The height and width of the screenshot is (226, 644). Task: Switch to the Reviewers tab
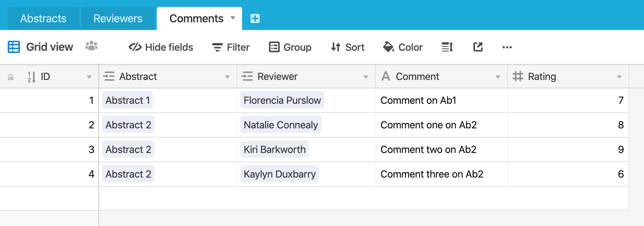point(118,18)
